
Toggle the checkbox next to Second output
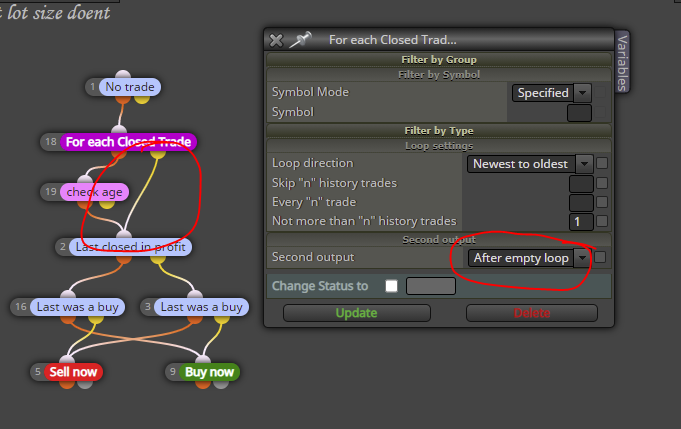[600, 257]
